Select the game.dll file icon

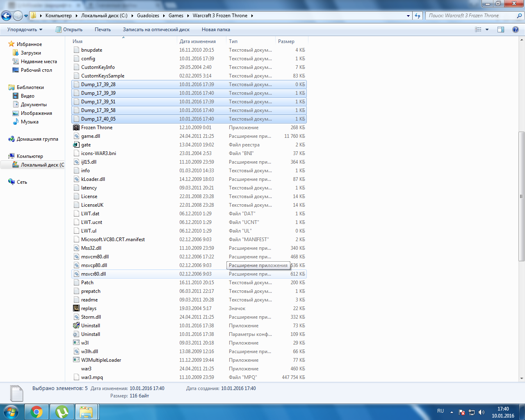(x=76, y=136)
